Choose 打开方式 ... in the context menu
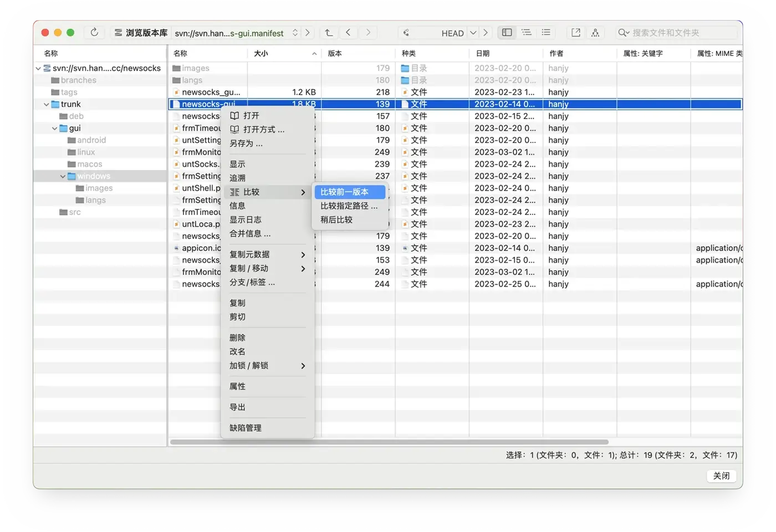 (268, 130)
